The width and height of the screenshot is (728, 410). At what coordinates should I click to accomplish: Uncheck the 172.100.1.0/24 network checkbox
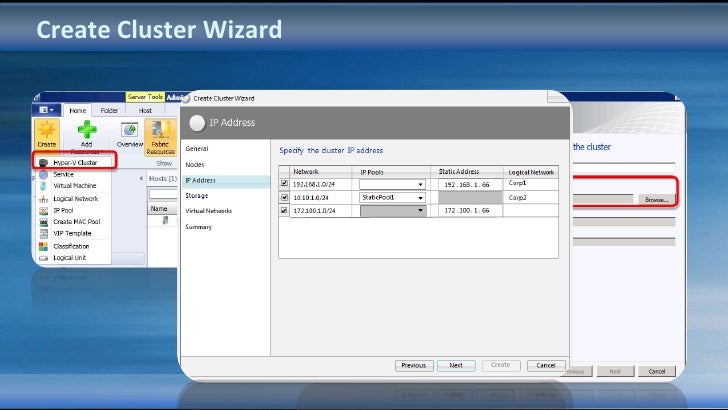pos(284,210)
